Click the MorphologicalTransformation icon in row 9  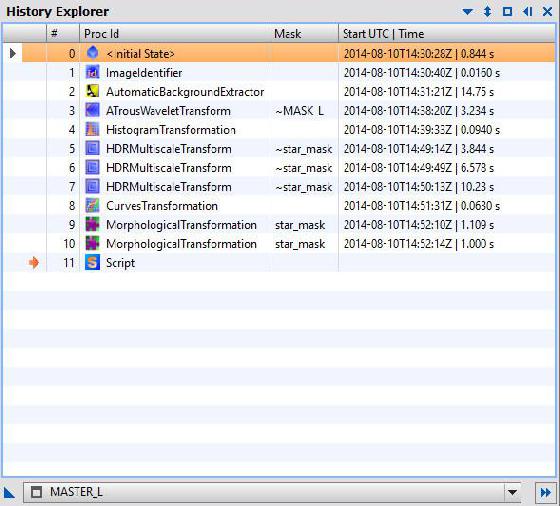tap(92, 225)
